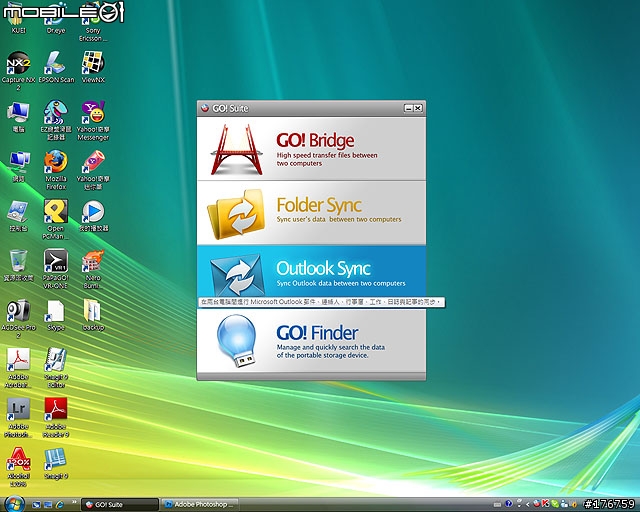Select the Yahoo! Messenger desktop icon
The width and height of the screenshot is (640, 512).
[x=93, y=120]
